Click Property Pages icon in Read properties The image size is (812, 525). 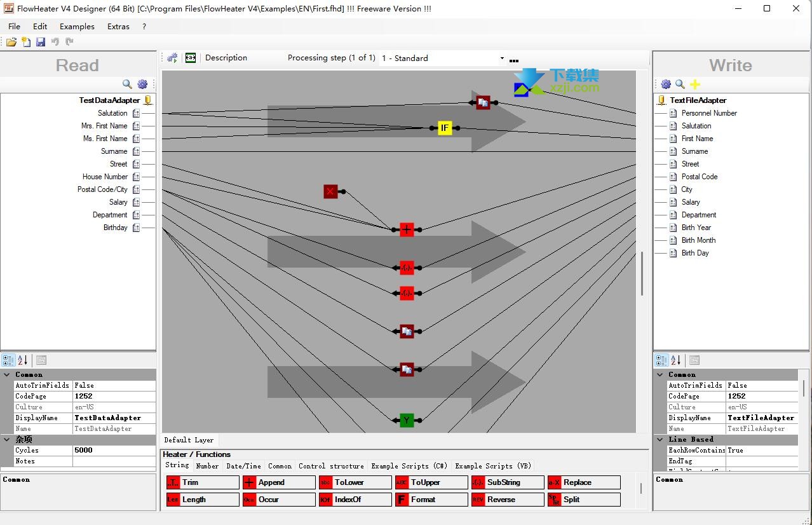point(41,360)
